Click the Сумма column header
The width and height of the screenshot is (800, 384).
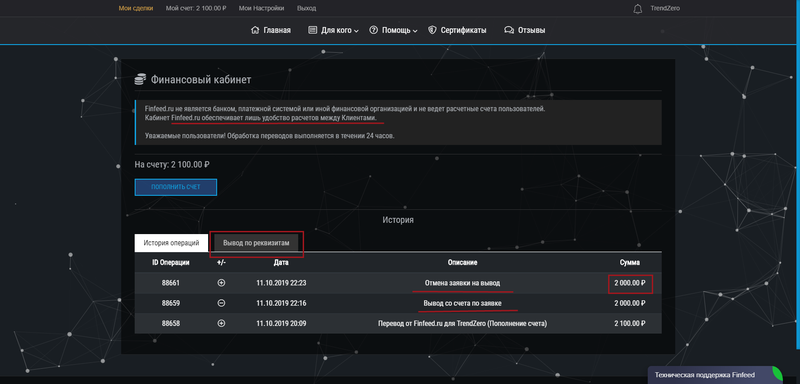coord(630,263)
